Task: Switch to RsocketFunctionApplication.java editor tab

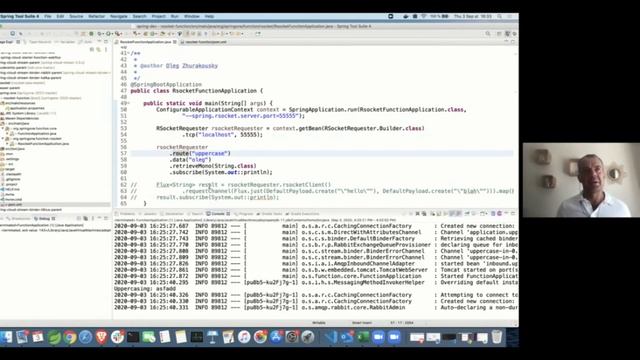Action: click(x=145, y=42)
